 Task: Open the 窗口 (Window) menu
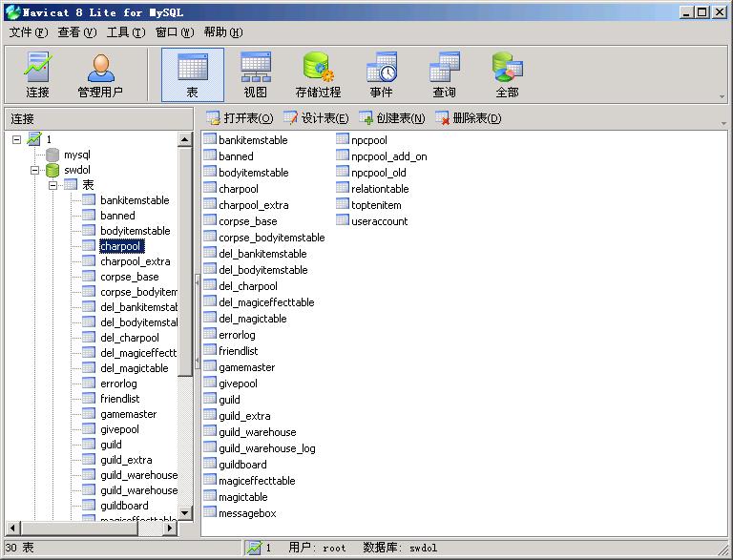[175, 32]
